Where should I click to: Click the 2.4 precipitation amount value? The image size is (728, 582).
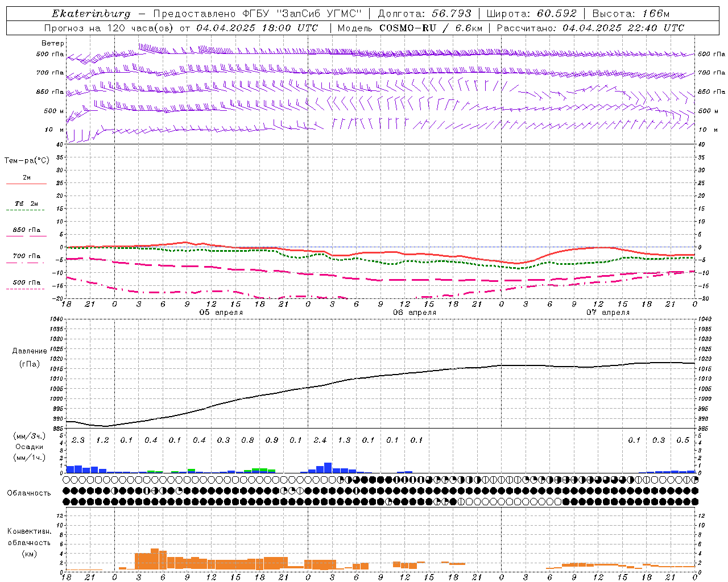(x=320, y=440)
